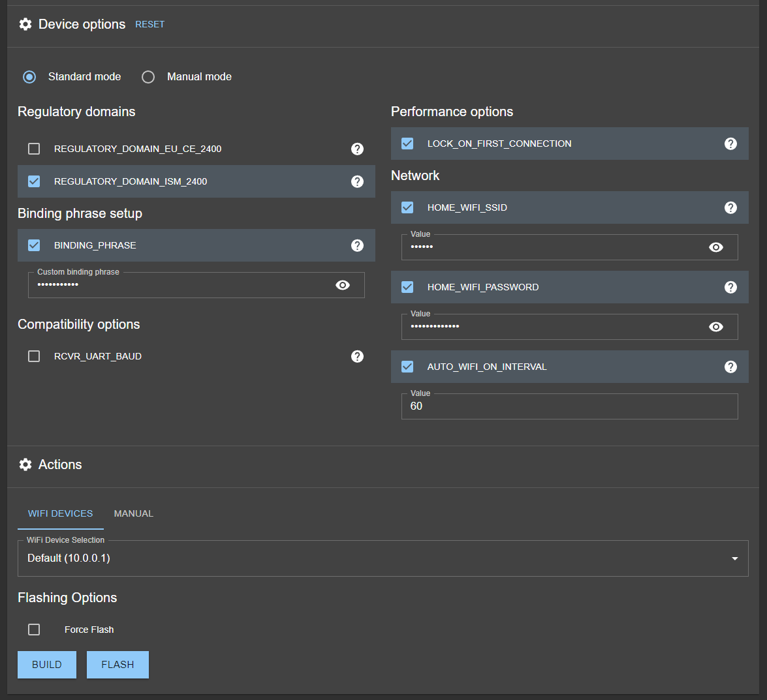Show help for BINDING_PHRASE option
Image resolution: width=767 pixels, height=700 pixels.
[357, 245]
